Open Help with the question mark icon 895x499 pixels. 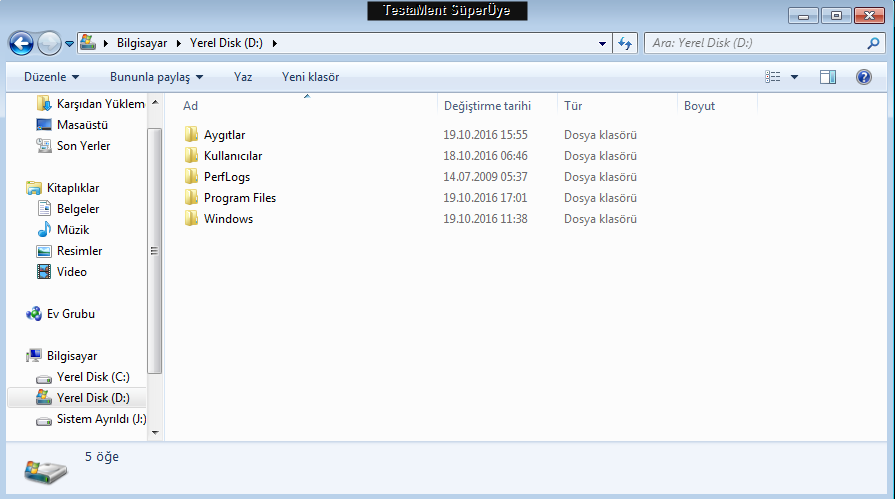tap(864, 77)
